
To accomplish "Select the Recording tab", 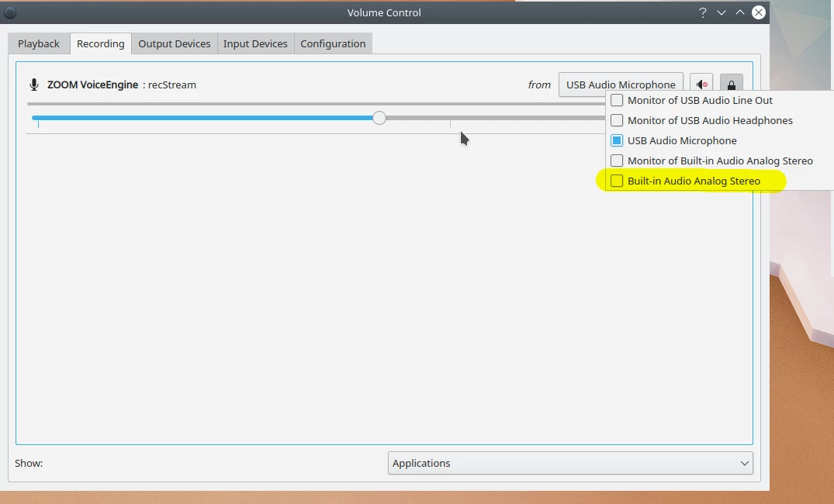I will pyautogui.click(x=101, y=43).
